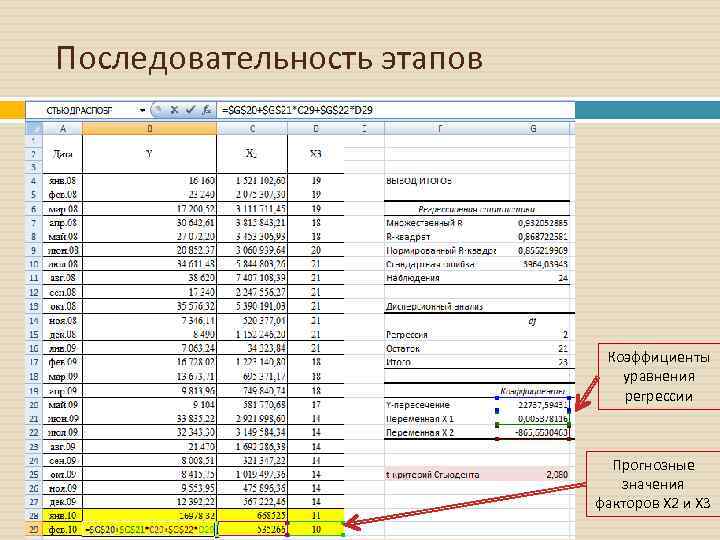Screen dimensions: 720x540
Task: Select highlighted date cell "янв.10"
Action: [62, 516]
